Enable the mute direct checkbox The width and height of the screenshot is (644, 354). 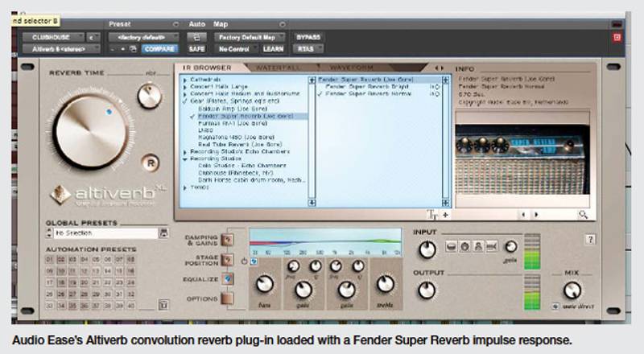pos(556,307)
